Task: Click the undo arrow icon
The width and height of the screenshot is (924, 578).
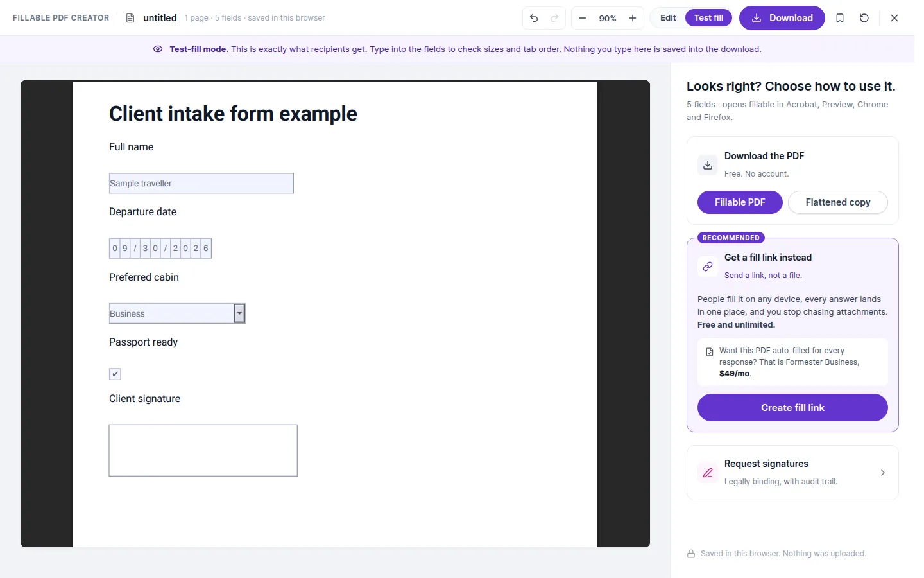Action: [x=534, y=18]
